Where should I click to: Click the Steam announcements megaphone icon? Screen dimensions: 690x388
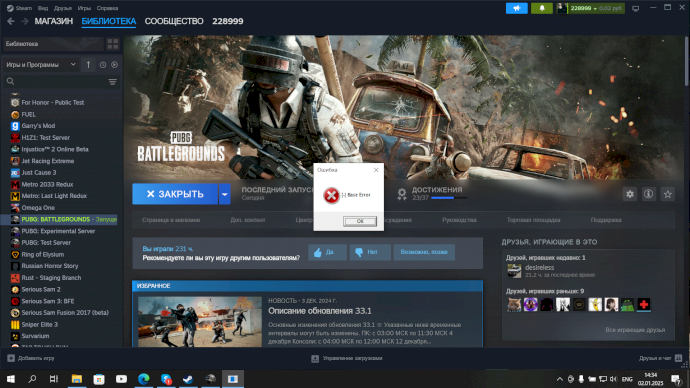pyautogui.click(x=517, y=8)
